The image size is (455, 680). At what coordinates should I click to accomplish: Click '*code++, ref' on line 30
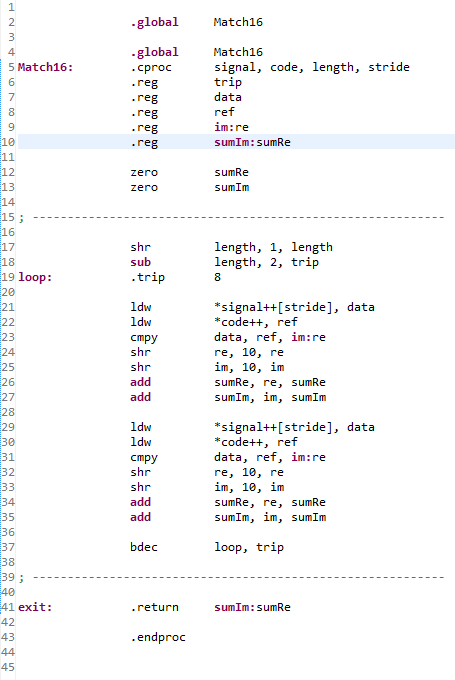(x=256, y=442)
